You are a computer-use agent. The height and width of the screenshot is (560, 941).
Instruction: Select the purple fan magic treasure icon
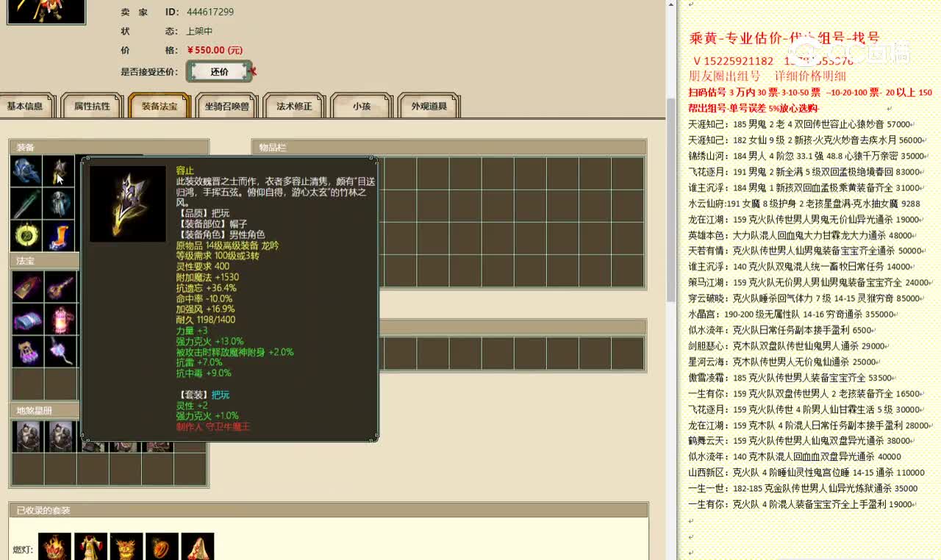click(x=27, y=287)
